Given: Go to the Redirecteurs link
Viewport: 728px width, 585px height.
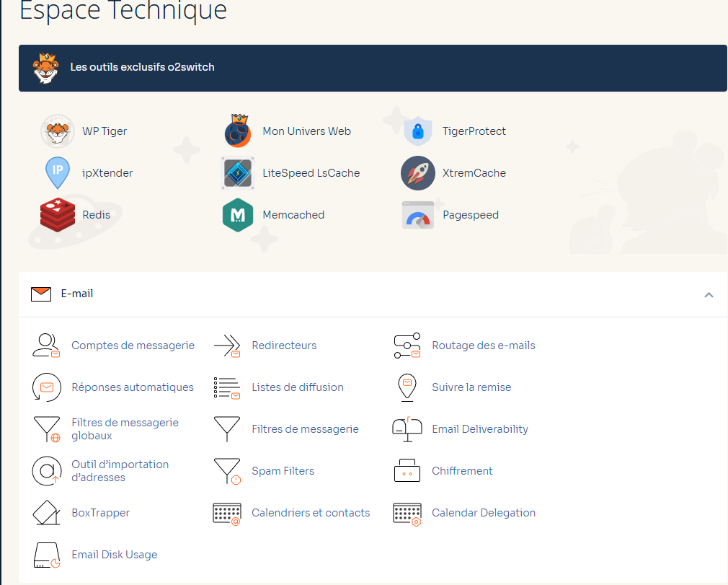Looking at the screenshot, I should click(x=284, y=346).
